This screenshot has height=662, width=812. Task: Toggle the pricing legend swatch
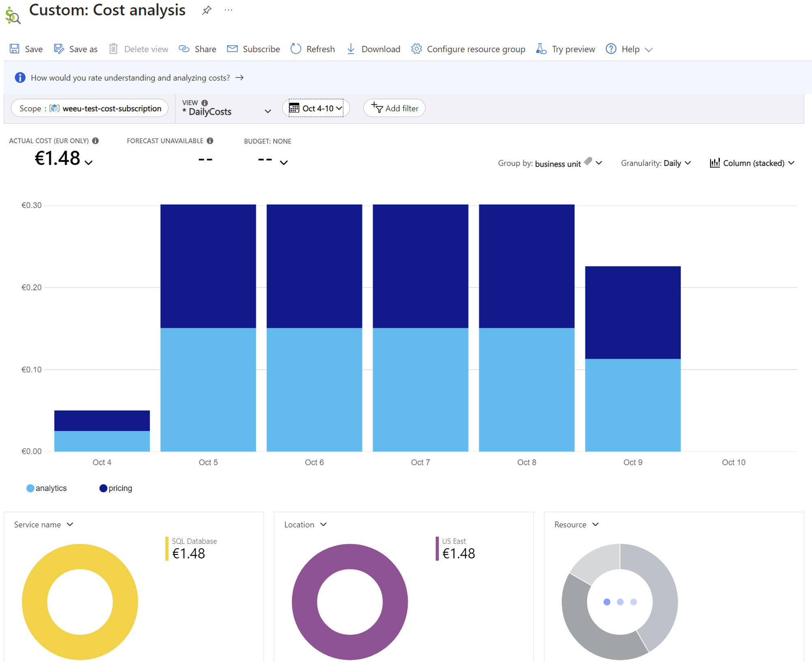point(103,488)
